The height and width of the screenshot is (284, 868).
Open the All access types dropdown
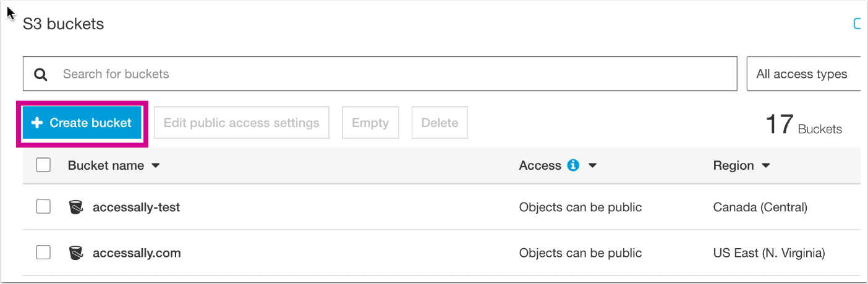pos(802,74)
